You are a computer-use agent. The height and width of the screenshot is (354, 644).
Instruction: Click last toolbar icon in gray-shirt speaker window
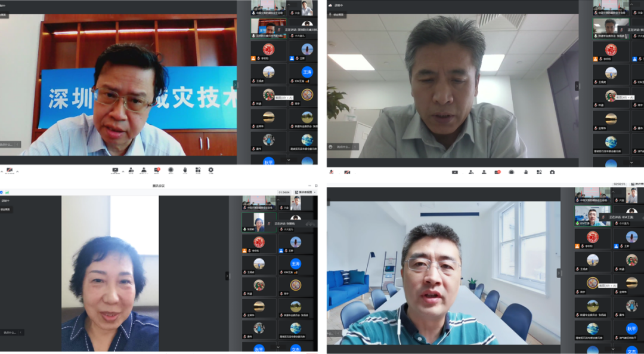552,173
